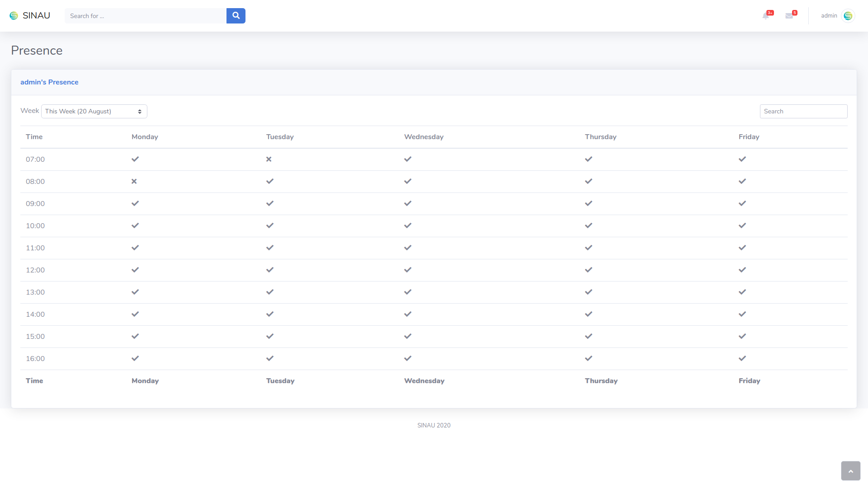This screenshot has height=488, width=868.
Task: Open the messages envelope icon
Action: tap(789, 16)
